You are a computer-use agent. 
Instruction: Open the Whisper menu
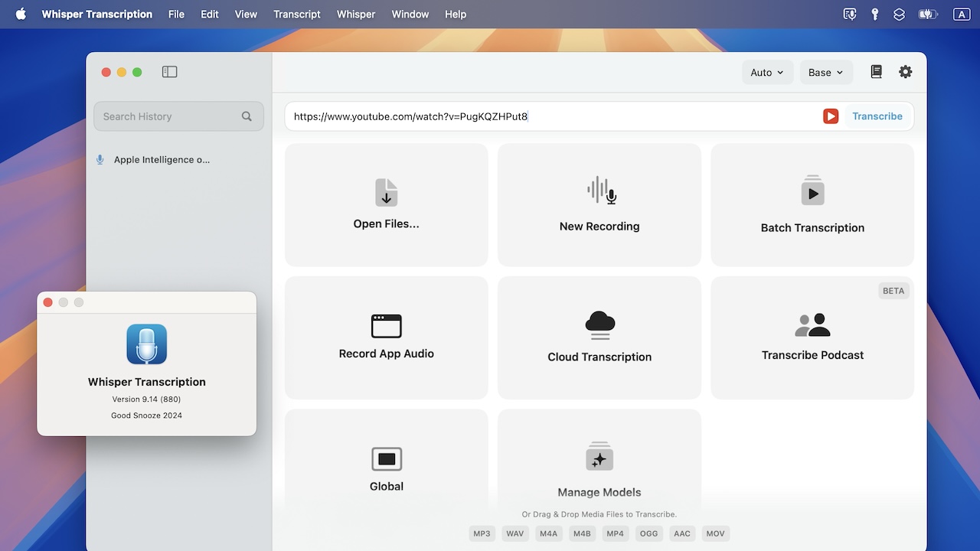(356, 14)
